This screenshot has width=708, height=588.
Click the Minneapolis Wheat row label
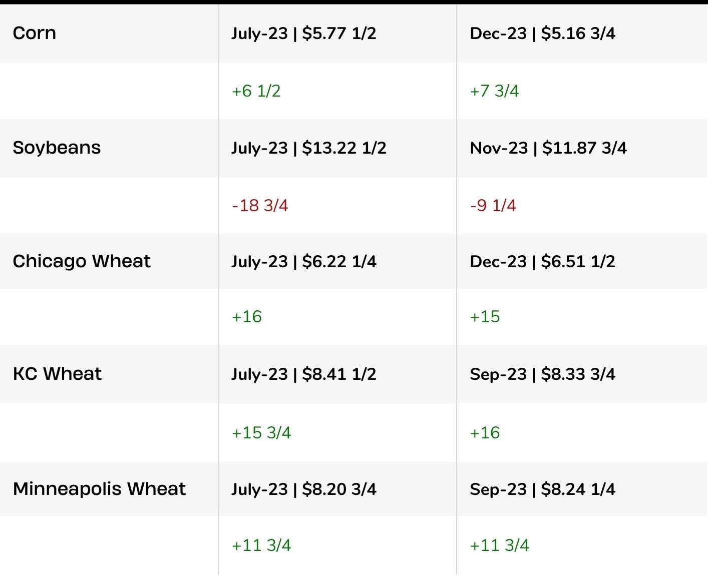tap(99, 489)
